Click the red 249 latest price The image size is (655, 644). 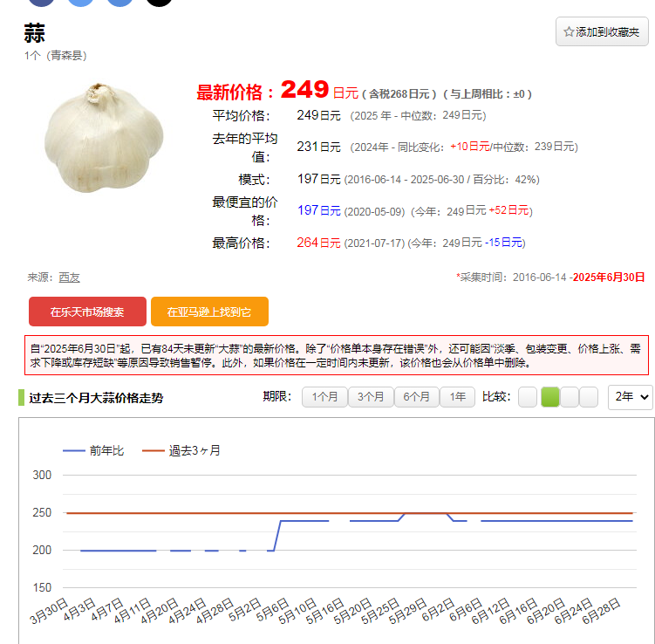click(304, 89)
